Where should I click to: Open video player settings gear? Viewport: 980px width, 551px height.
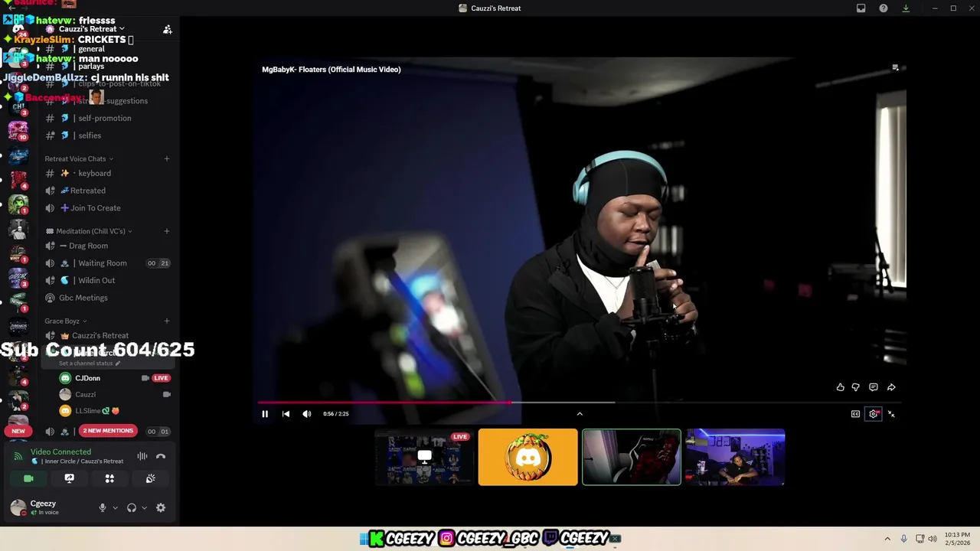click(x=874, y=414)
